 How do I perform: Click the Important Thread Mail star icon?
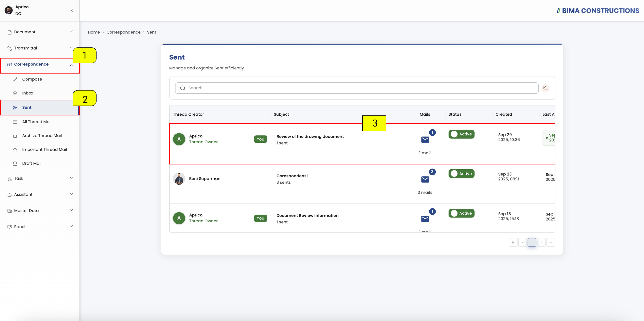click(x=15, y=150)
